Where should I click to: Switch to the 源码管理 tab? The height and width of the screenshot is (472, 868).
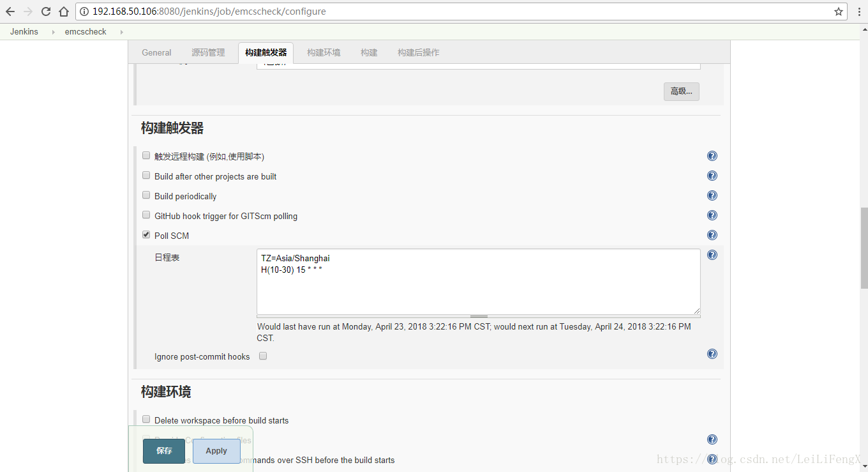point(208,52)
